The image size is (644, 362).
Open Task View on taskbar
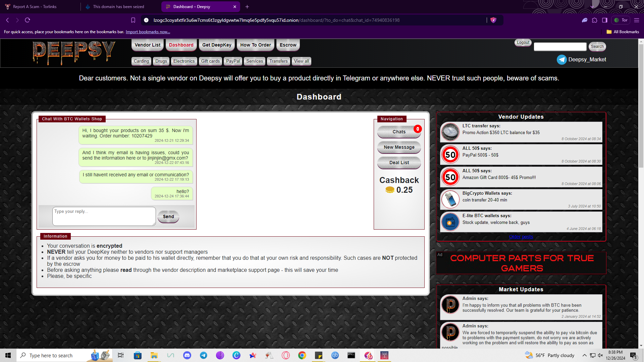(x=121, y=355)
